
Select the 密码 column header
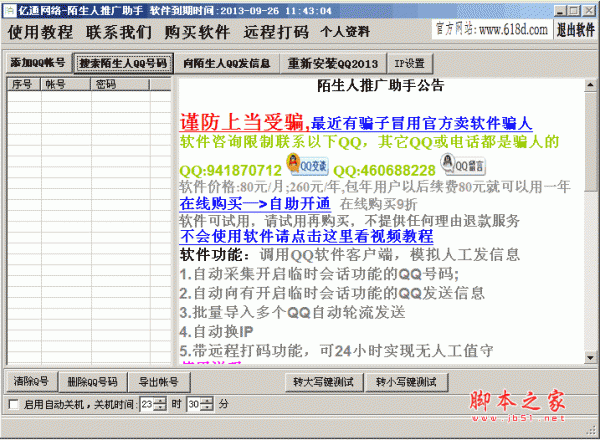click(120, 84)
